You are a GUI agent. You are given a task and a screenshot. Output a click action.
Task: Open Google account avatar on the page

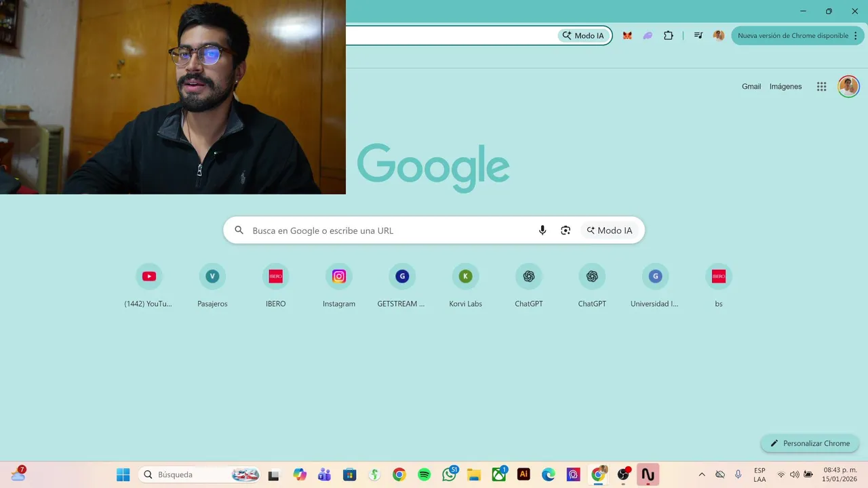point(848,86)
